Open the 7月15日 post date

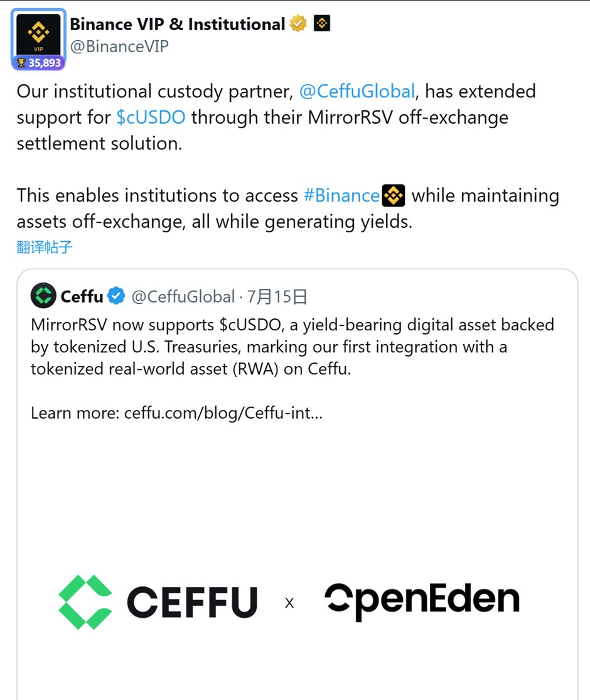pos(277,296)
